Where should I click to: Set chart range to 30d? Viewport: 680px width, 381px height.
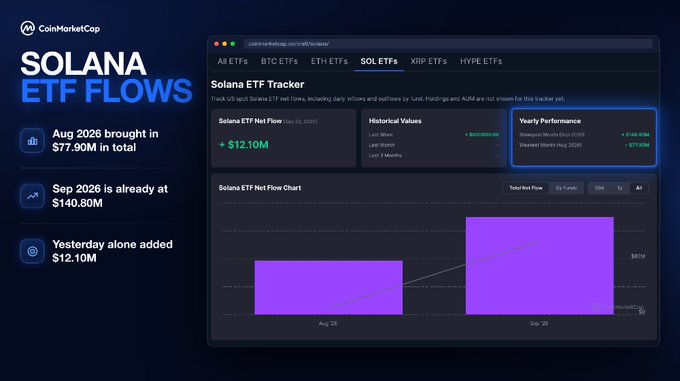(x=599, y=188)
